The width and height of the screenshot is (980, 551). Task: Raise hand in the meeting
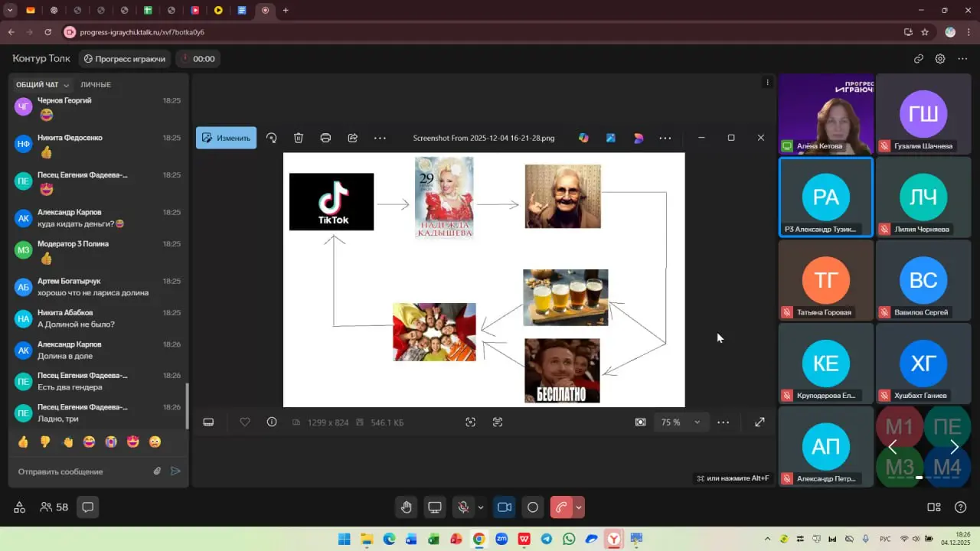(406, 507)
